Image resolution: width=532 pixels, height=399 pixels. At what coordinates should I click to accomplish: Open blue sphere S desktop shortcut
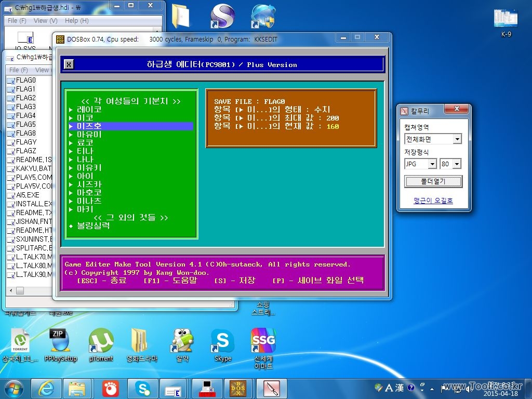222,16
